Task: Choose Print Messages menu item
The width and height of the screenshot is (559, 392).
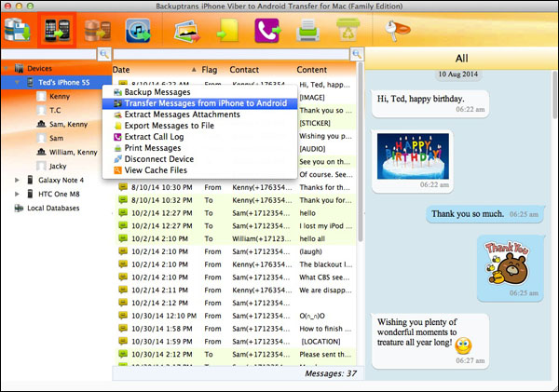Action: [199, 148]
